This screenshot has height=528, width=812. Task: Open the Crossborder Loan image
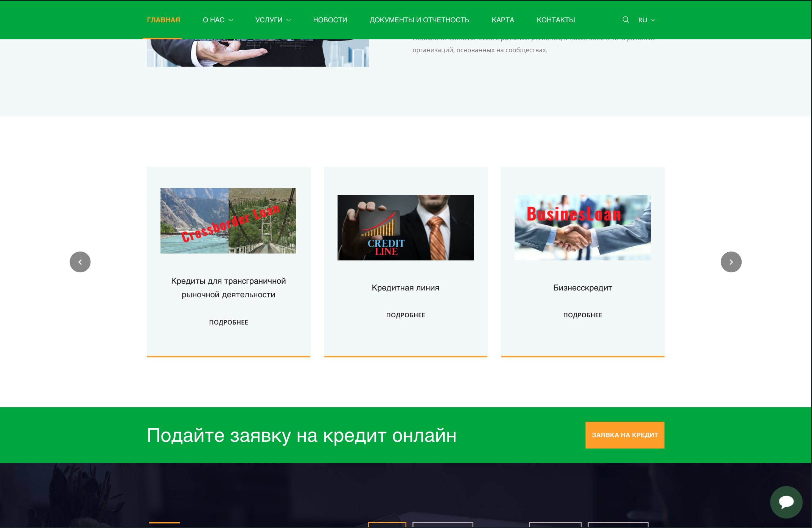pos(228,221)
